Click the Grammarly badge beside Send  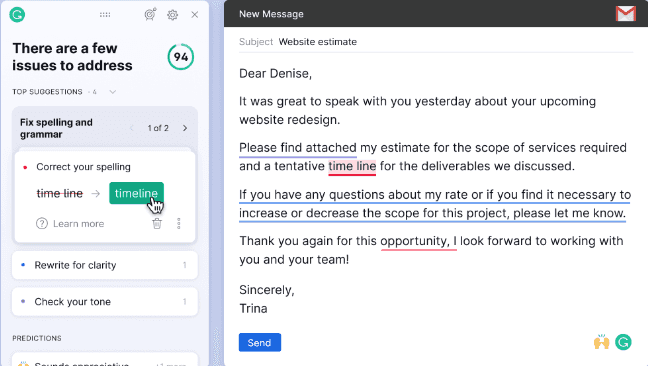tap(623, 342)
